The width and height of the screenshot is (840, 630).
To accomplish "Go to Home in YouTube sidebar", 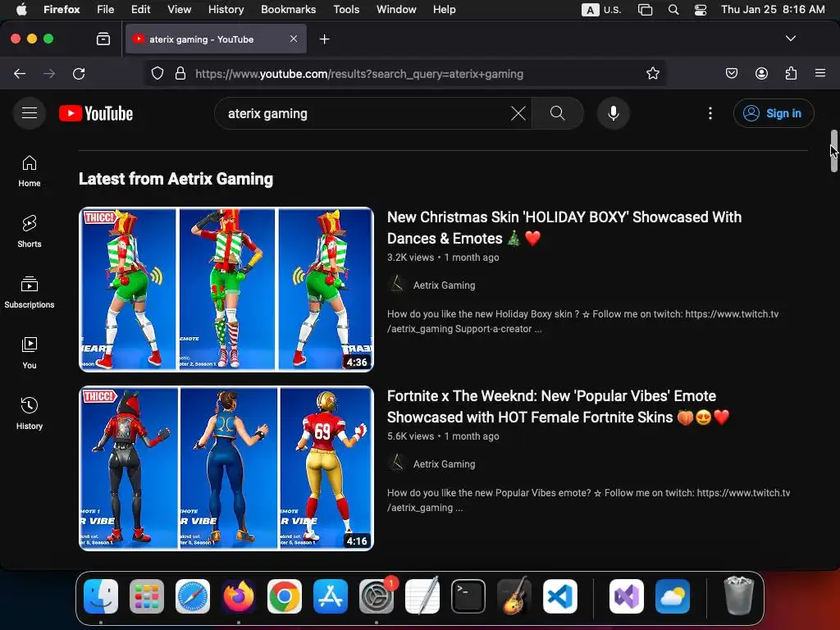I will pos(30,171).
